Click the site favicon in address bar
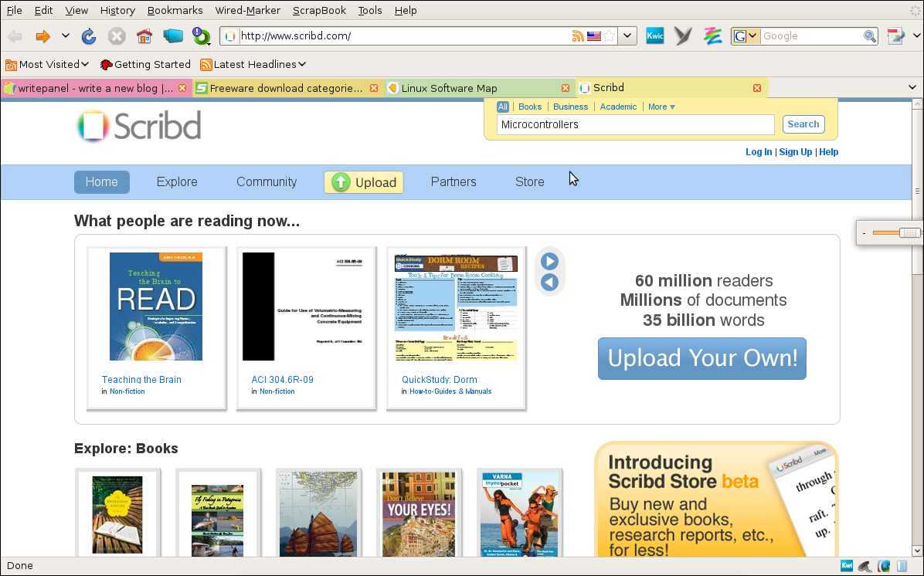The width and height of the screenshot is (924, 576). 230,36
